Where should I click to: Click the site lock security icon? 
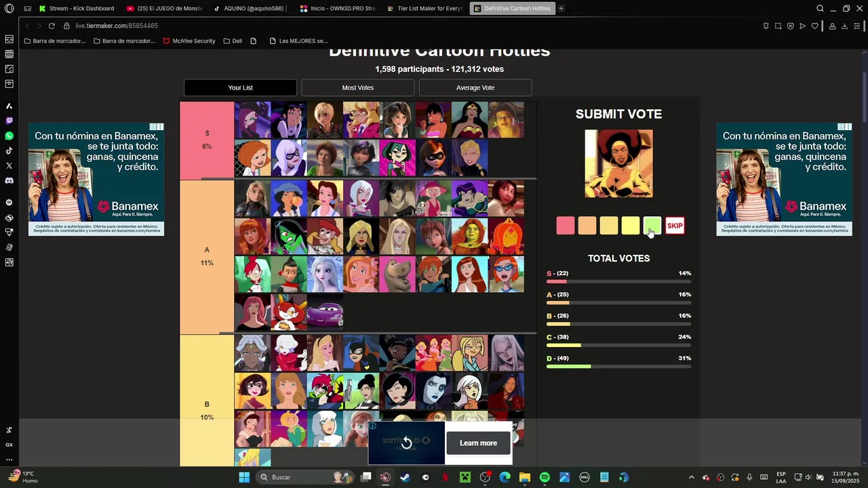66,26
